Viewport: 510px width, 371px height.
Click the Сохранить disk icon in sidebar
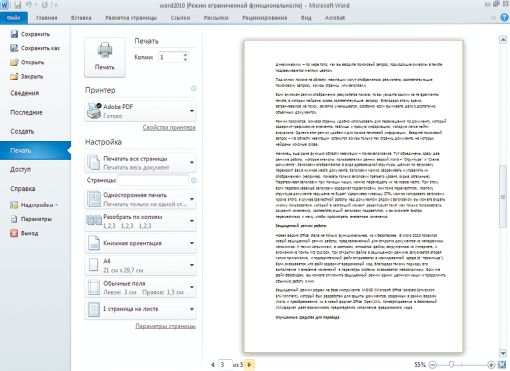[x=14, y=34]
